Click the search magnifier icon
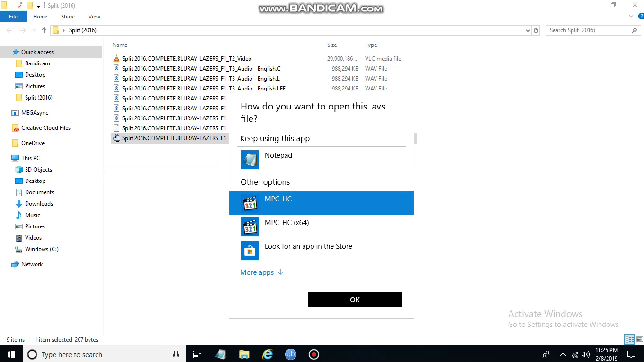The height and width of the screenshot is (362, 644). (x=634, y=30)
